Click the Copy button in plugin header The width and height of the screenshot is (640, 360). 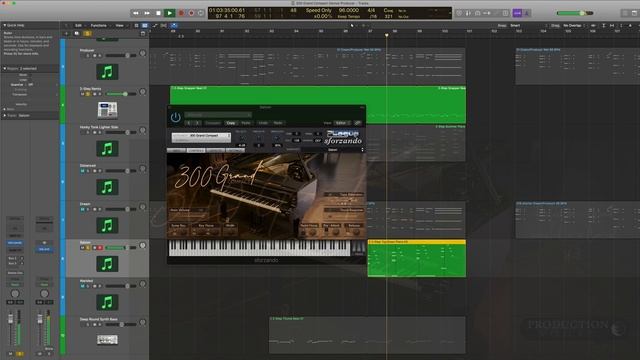(x=231, y=123)
